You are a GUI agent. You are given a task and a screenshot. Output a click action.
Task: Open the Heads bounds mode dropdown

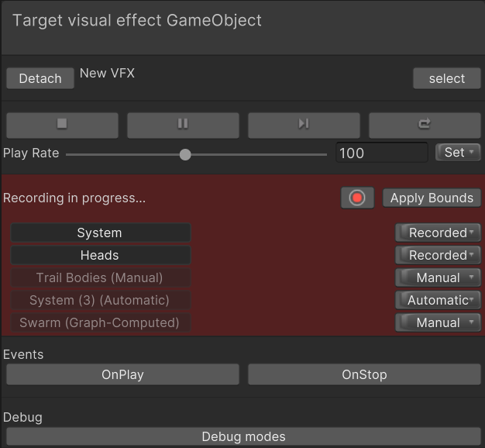click(x=438, y=255)
